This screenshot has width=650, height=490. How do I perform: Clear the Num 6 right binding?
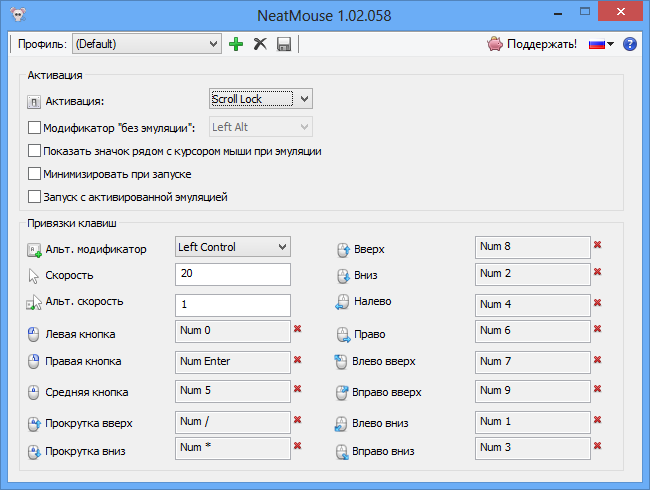tap(597, 329)
